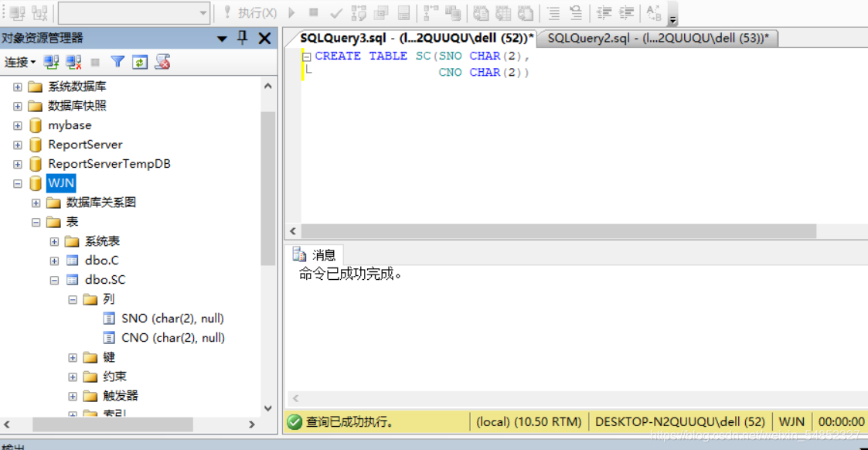This screenshot has height=450, width=868.
Task: Collapse the 列 columns folder
Action: [x=72, y=299]
